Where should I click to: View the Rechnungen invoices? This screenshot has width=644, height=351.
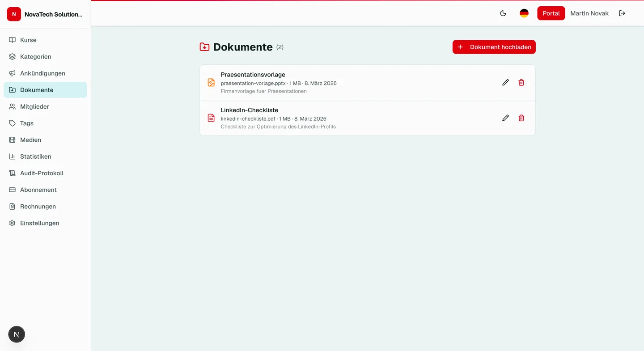click(x=38, y=206)
